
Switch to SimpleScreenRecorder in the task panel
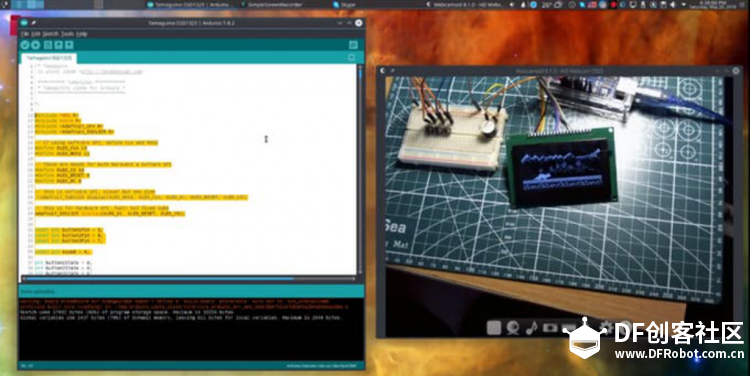[272, 4]
